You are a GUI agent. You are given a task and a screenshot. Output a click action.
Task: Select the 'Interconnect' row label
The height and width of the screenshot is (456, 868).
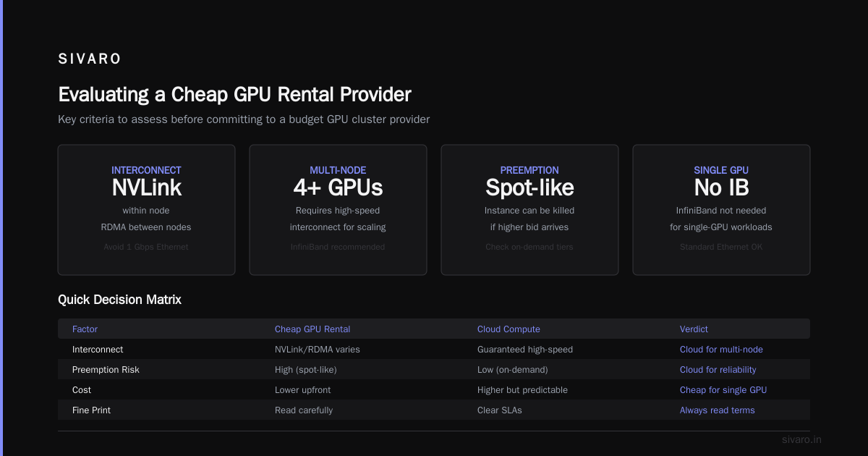tap(98, 350)
